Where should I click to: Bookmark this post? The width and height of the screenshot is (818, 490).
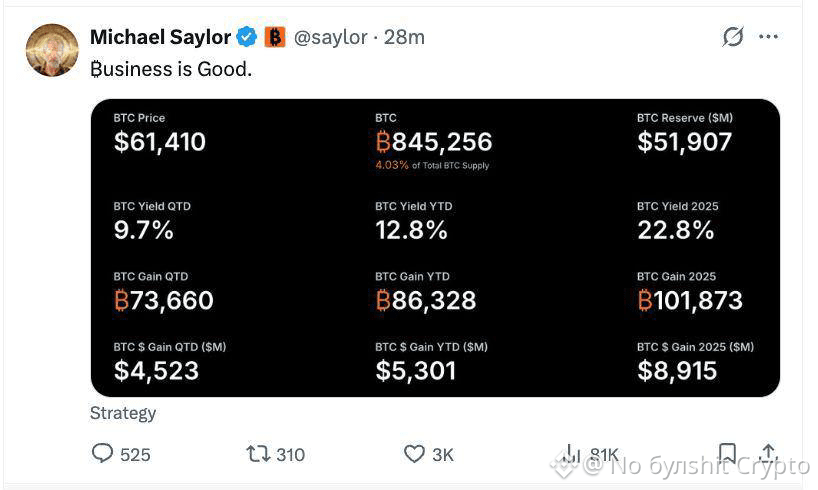[x=727, y=453]
